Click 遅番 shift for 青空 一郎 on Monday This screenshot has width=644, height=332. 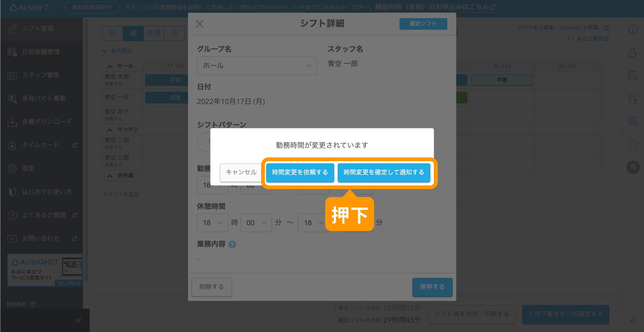166,98
